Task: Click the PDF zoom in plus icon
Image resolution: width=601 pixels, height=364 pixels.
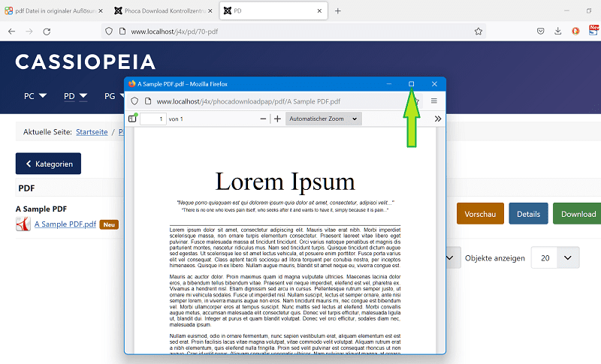Action: pyautogui.click(x=277, y=119)
